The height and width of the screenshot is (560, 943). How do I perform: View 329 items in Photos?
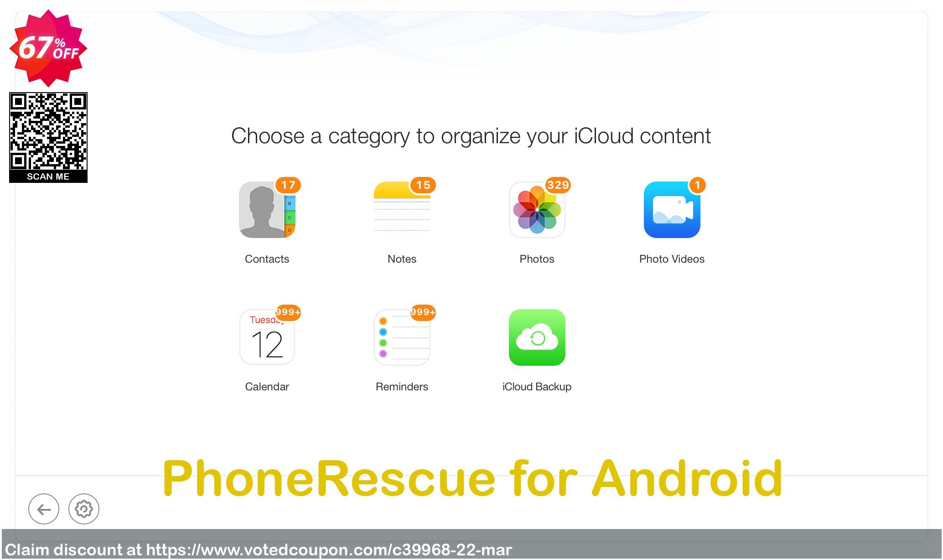click(x=536, y=210)
